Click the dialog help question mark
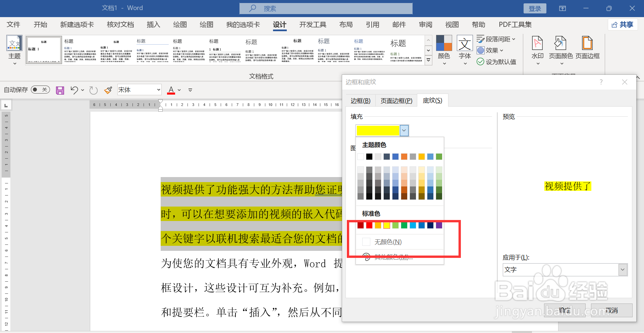This screenshot has width=644, height=333. pos(601,82)
